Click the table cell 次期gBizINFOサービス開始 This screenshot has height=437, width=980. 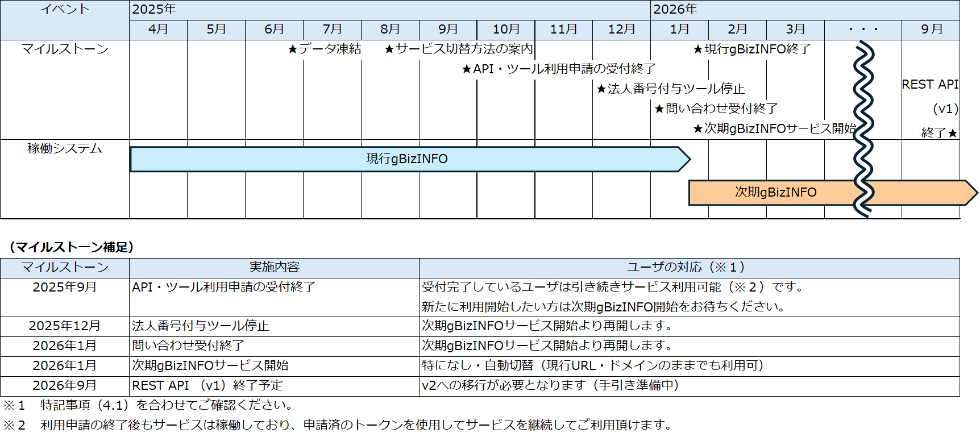click(275, 366)
